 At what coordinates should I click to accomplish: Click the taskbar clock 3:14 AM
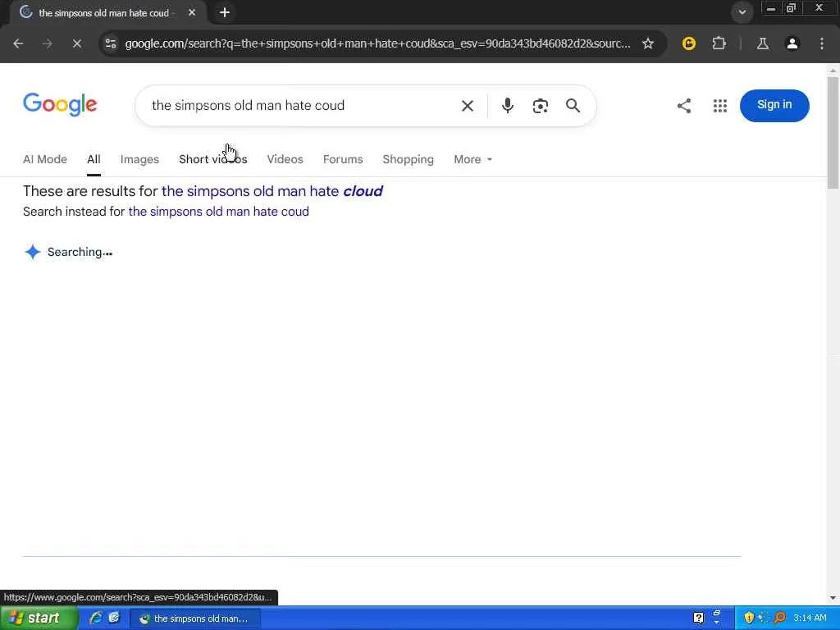[x=810, y=619]
